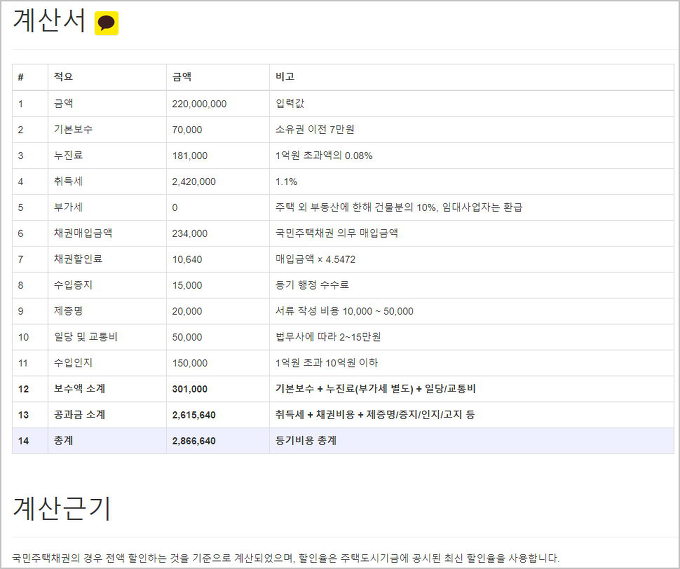
Task: Select the 부가세 remark text
Action: (x=398, y=207)
